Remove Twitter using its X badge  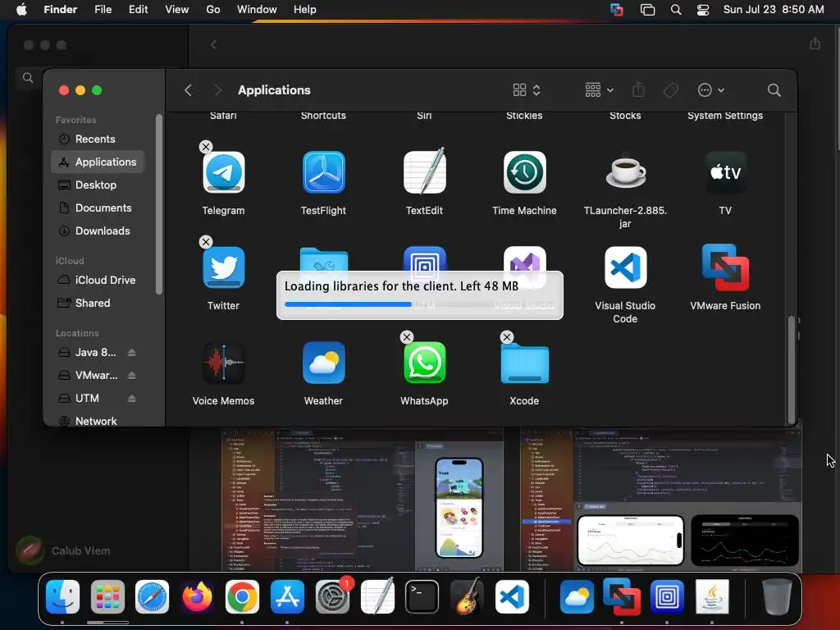pos(206,242)
